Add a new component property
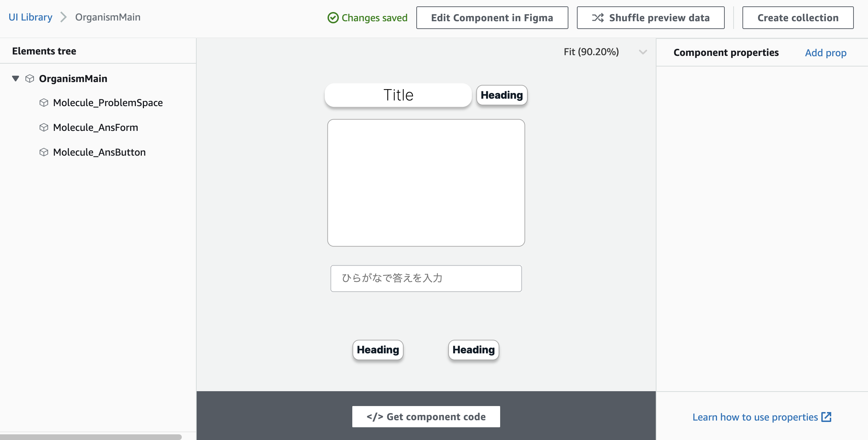This screenshot has height=440, width=868. tap(826, 52)
